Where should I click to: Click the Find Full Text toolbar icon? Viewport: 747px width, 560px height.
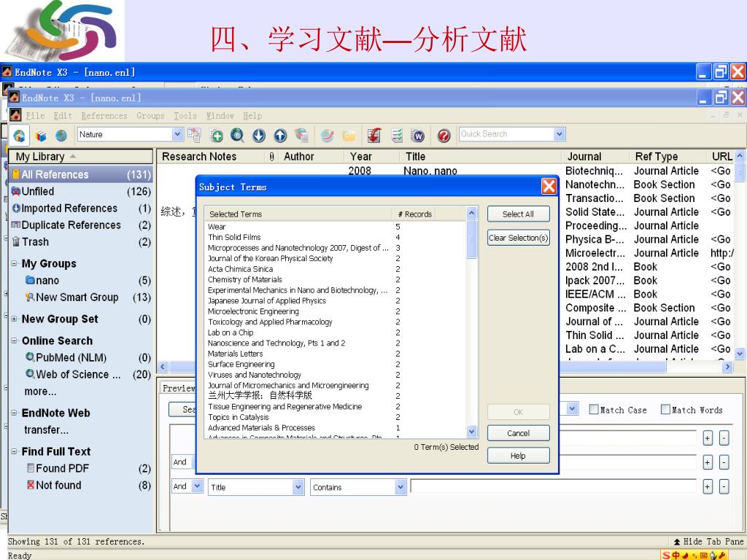301,136
